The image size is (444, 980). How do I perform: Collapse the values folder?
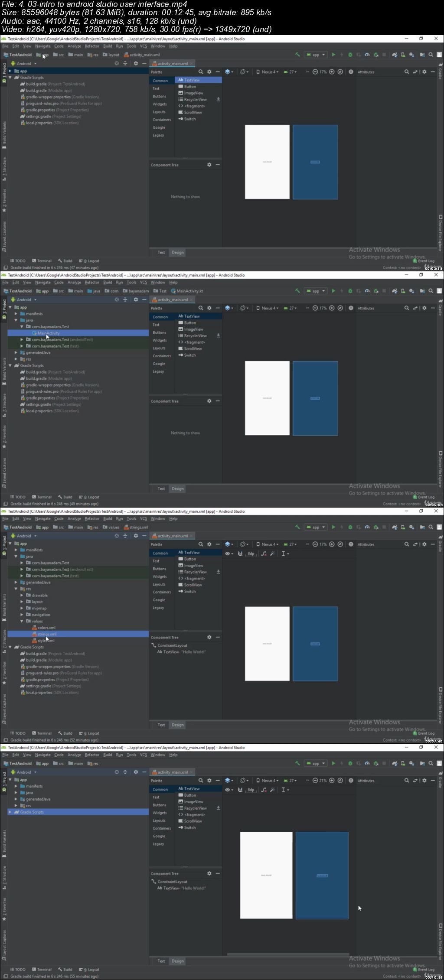coord(22,621)
